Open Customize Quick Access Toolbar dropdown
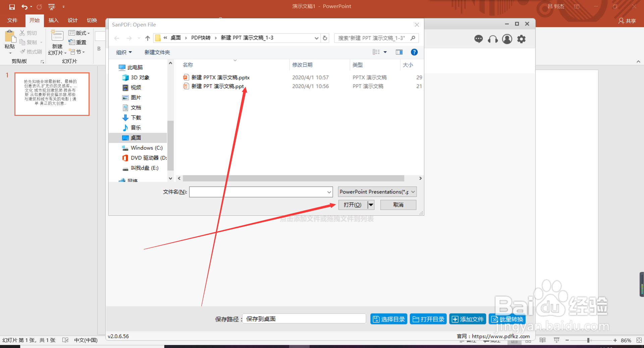 [63, 7]
